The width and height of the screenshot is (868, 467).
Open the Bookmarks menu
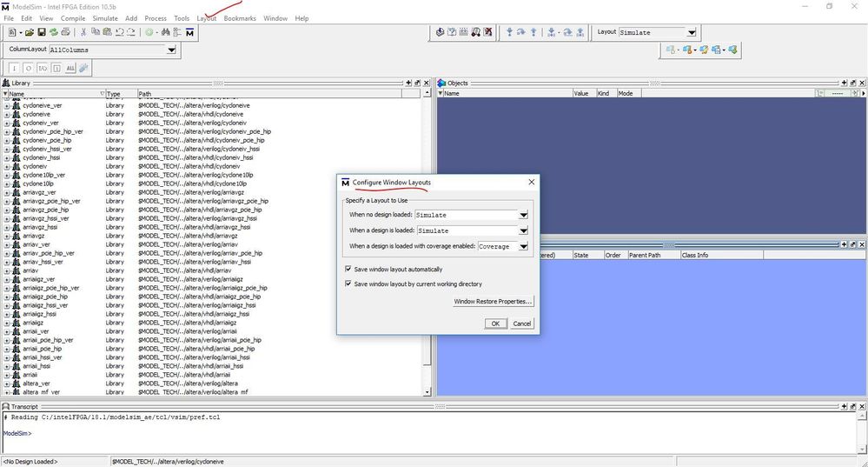pyautogui.click(x=240, y=18)
